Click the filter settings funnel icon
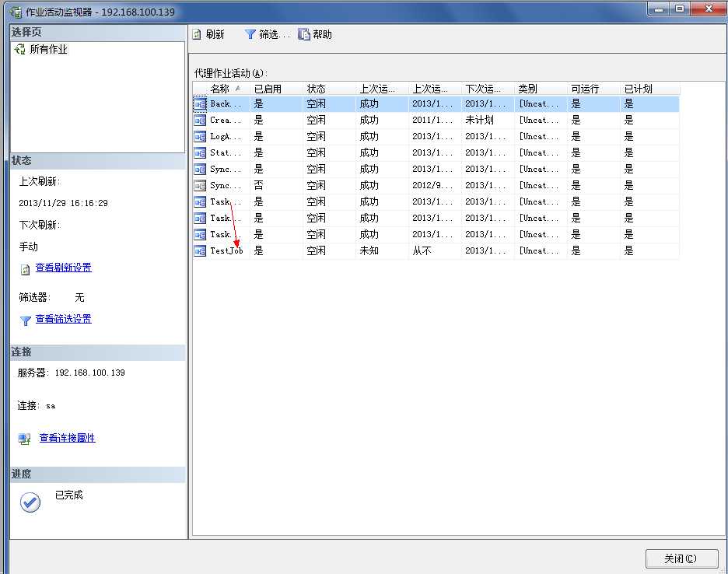The image size is (728, 574). (26, 320)
